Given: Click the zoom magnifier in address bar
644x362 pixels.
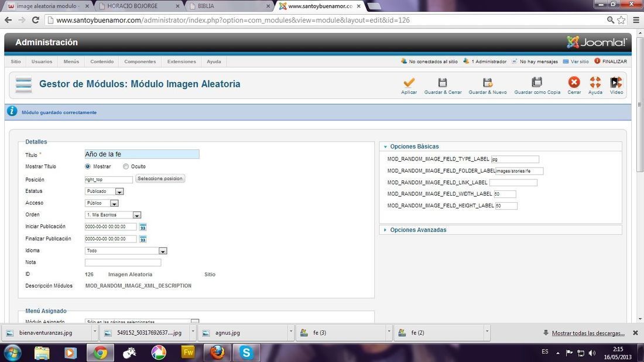Looking at the screenshot, I should (x=611, y=20).
